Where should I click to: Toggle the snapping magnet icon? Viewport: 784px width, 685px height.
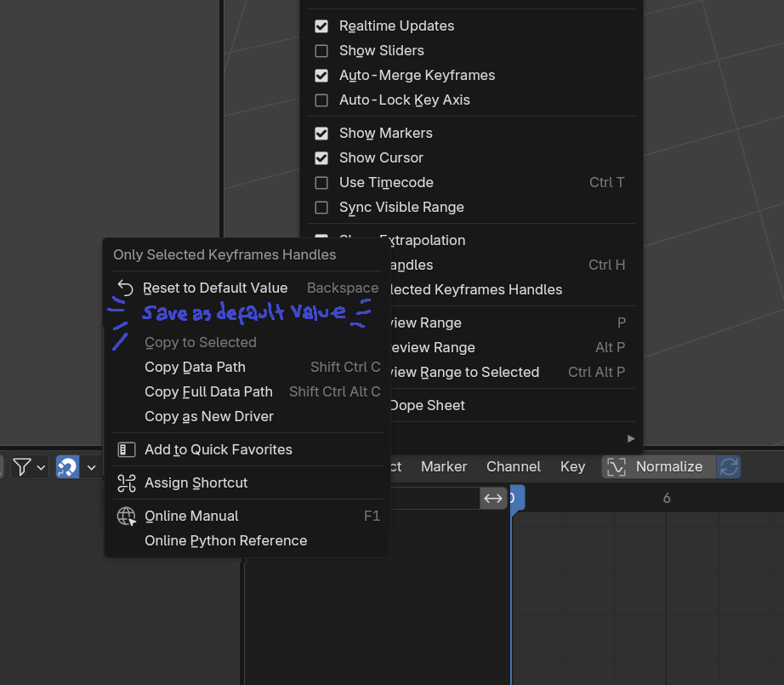point(67,467)
